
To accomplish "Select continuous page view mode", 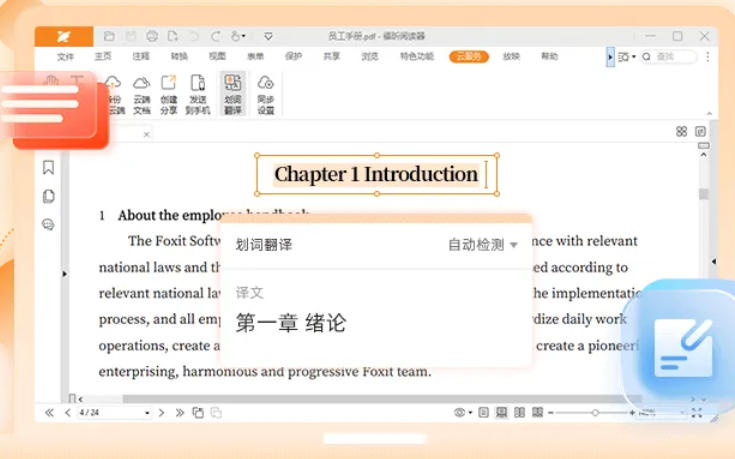I will click(502, 413).
